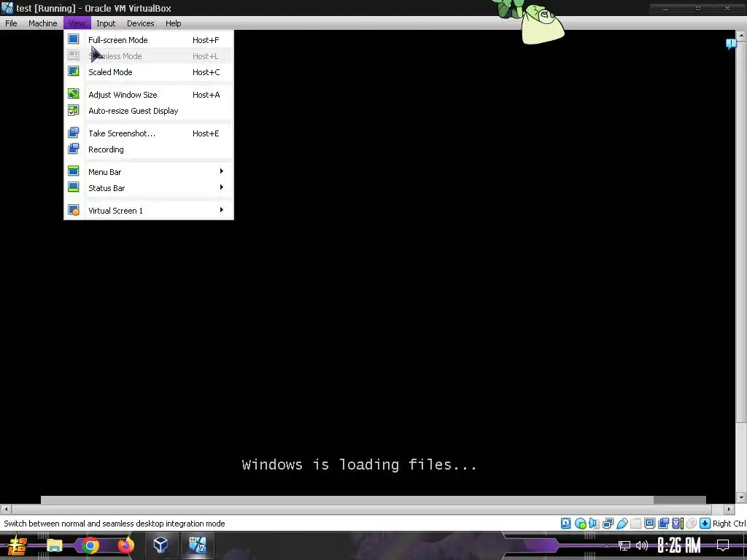Click the horizontal scrollbar right arrow
Image resolution: width=747 pixels, height=560 pixels.
(x=729, y=509)
